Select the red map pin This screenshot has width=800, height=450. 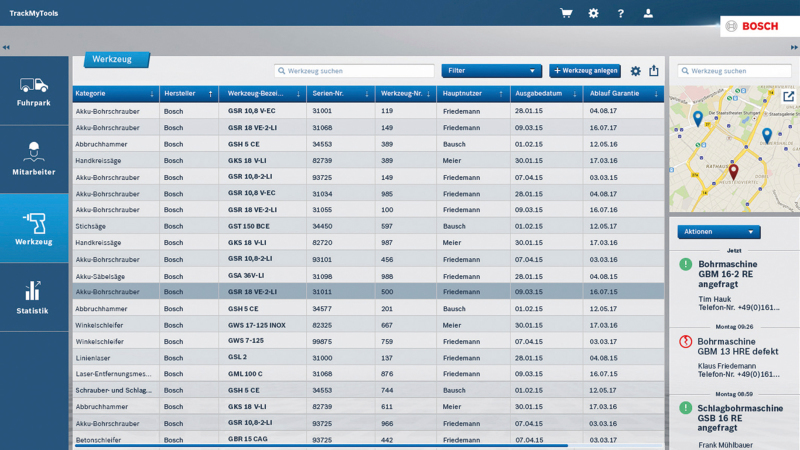click(733, 171)
